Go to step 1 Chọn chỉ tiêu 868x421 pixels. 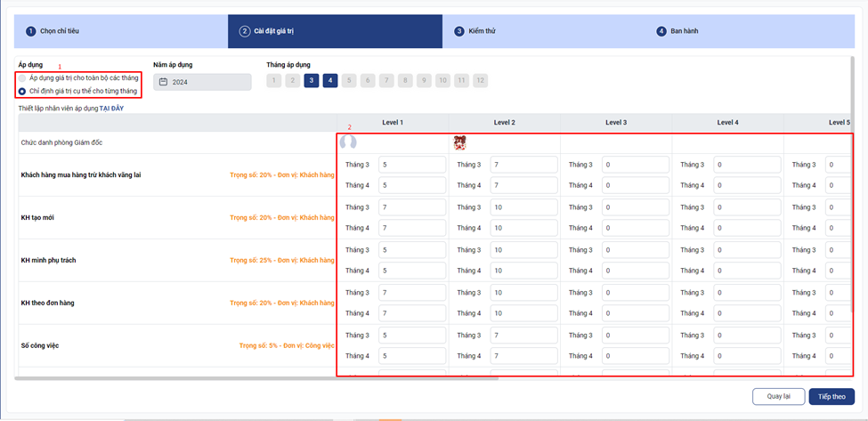tap(59, 31)
